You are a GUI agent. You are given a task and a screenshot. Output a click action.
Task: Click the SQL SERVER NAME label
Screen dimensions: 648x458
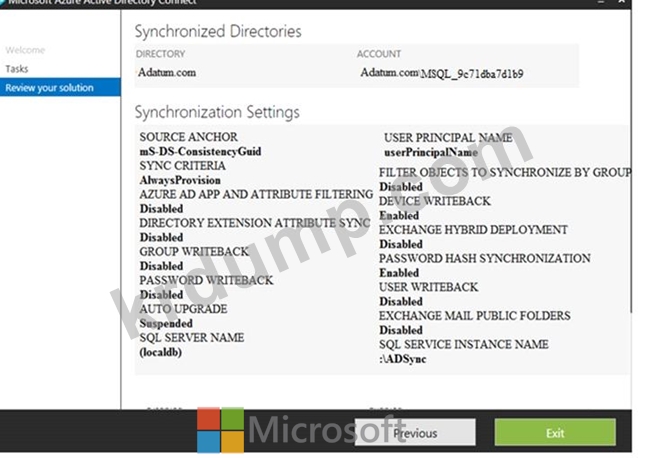coord(192,337)
